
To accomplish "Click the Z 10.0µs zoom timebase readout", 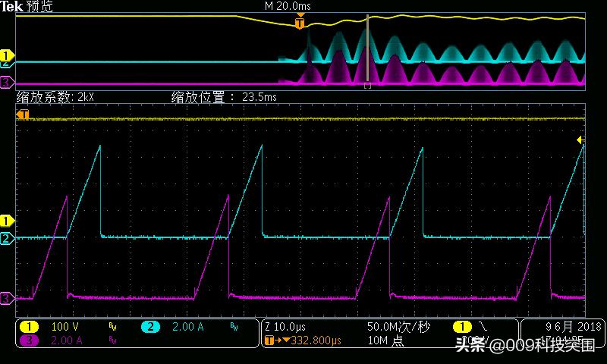I will tap(285, 327).
